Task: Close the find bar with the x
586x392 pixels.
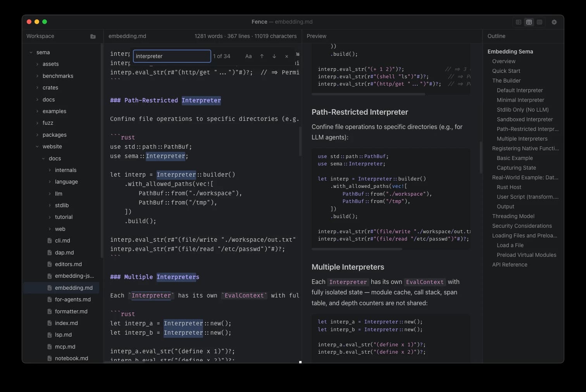Action: click(x=287, y=56)
